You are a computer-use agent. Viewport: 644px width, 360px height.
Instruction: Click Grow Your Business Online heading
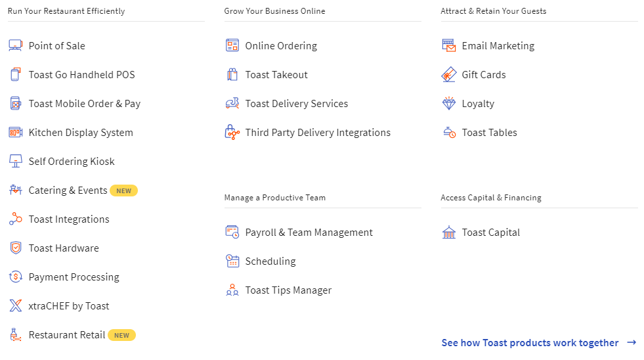pyautogui.click(x=275, y=11)
